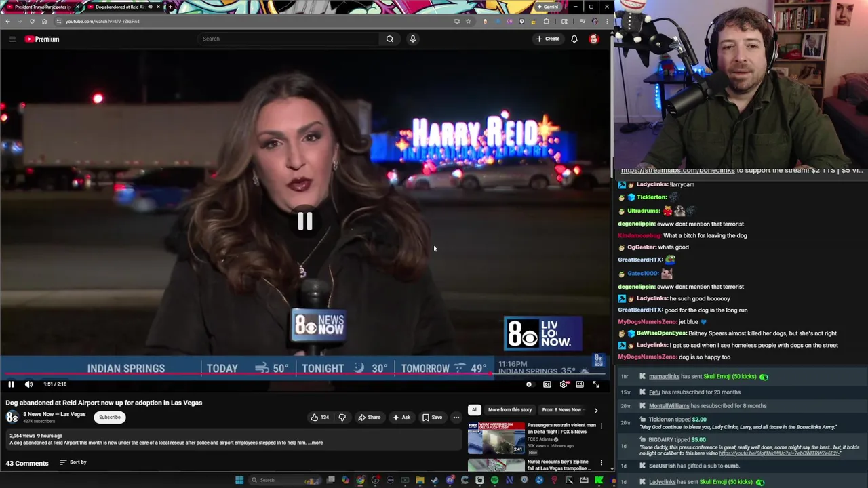Open the Gemini button in Chrome

(547, 7)
